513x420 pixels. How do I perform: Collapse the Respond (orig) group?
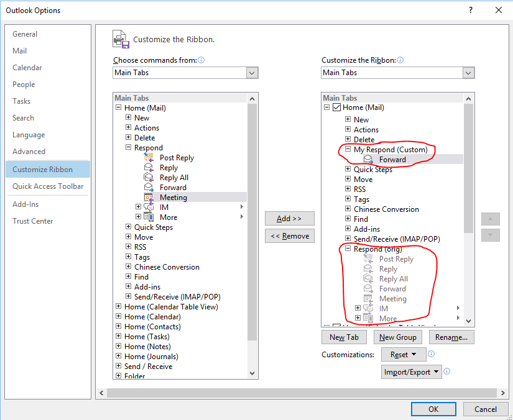(348, 249)
